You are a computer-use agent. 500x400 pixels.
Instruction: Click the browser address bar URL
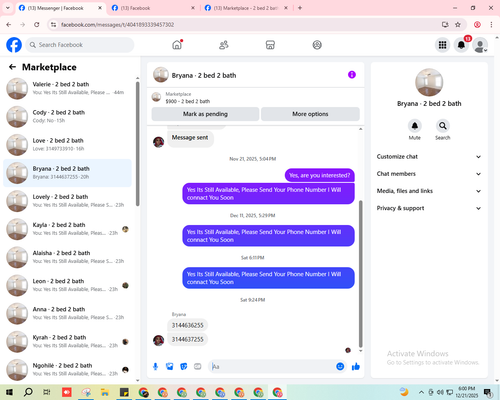pyautogui.click(x=117, y=25)
